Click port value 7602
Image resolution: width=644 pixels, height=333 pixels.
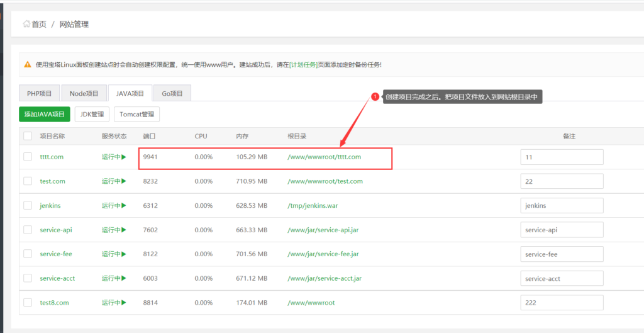tap(150, 230)
